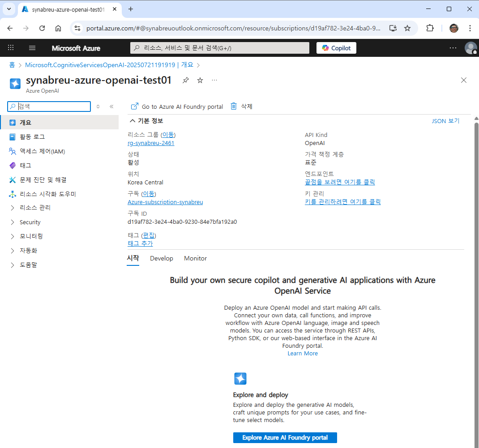479x448 pixels.
Task: Click the browser home icon
Action: [58, 28]
